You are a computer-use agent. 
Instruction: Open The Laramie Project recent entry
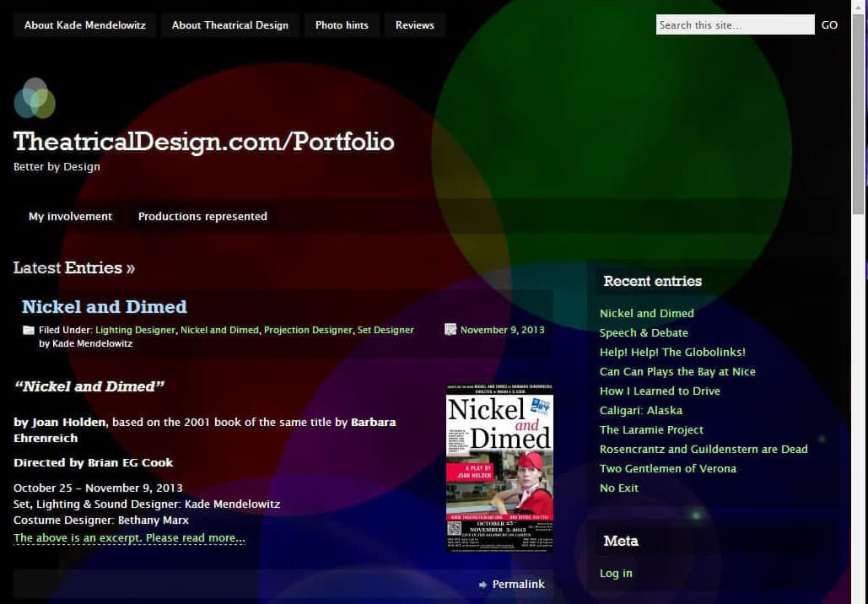tap(651, 429)
